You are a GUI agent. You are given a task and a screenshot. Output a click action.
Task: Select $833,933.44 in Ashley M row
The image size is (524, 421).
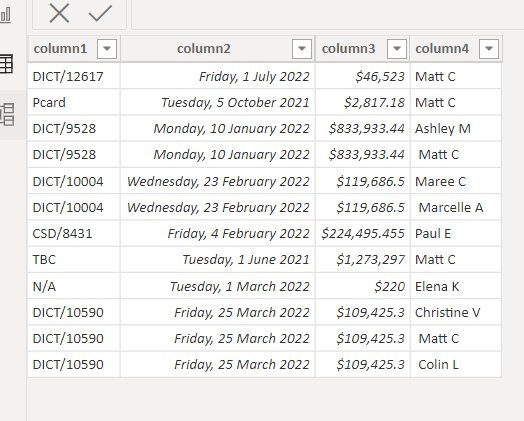pos(363,129)
